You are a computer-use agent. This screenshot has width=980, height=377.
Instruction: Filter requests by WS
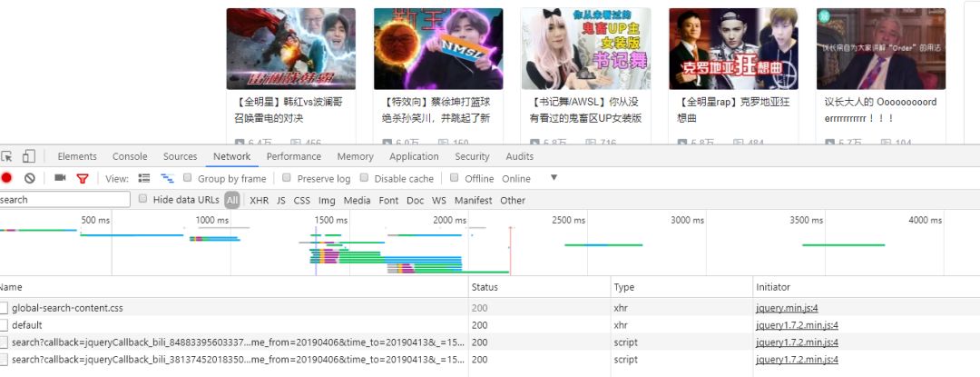coord(439,200)
